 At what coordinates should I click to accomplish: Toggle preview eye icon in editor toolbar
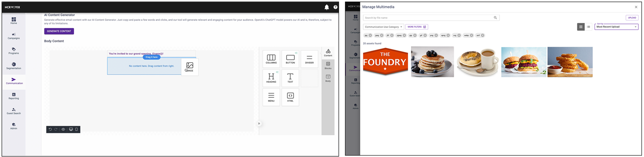pyautogui.click(x=63, y=129)
